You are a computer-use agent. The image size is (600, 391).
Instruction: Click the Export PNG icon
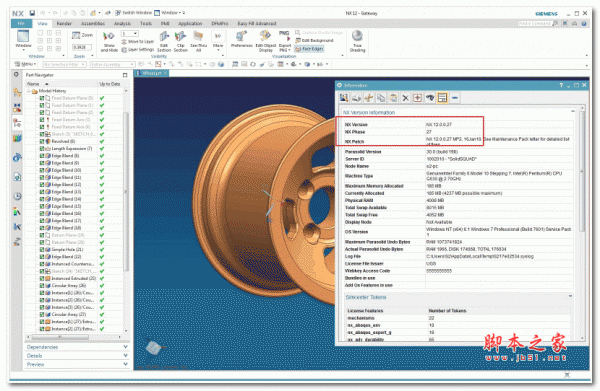coord(284,42)
